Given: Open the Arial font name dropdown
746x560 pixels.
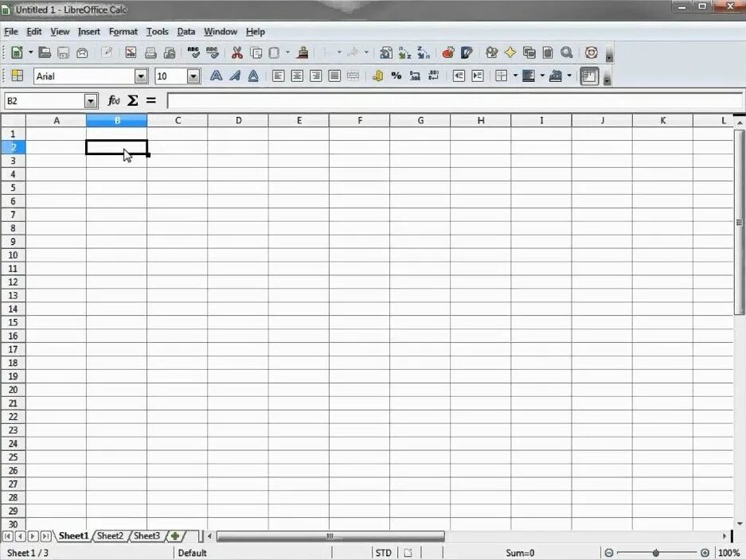Looking at the screenshot, I should pos(141,76).
